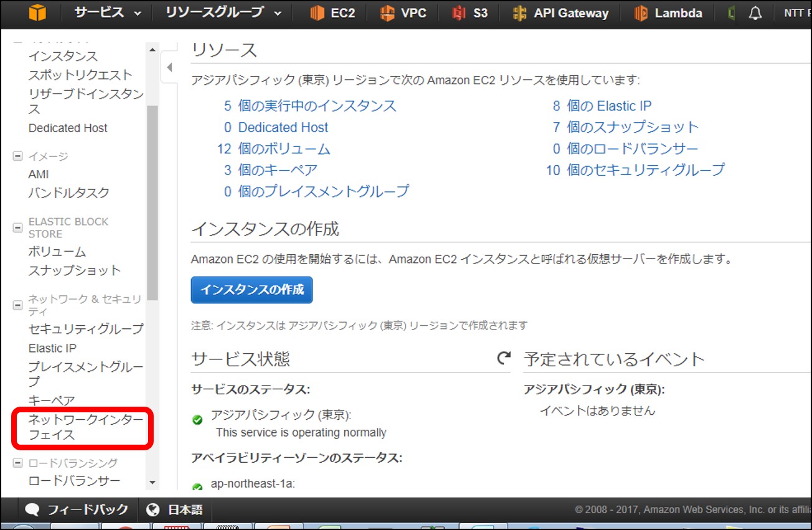Open the VPC service shortcut icon
The height and width of the screenshot is (530, 812).
point(387,13)
